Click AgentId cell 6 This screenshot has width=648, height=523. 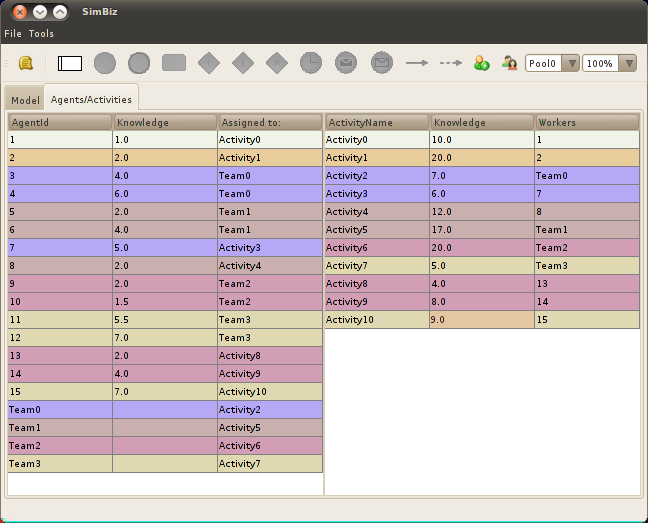[60, 230]
